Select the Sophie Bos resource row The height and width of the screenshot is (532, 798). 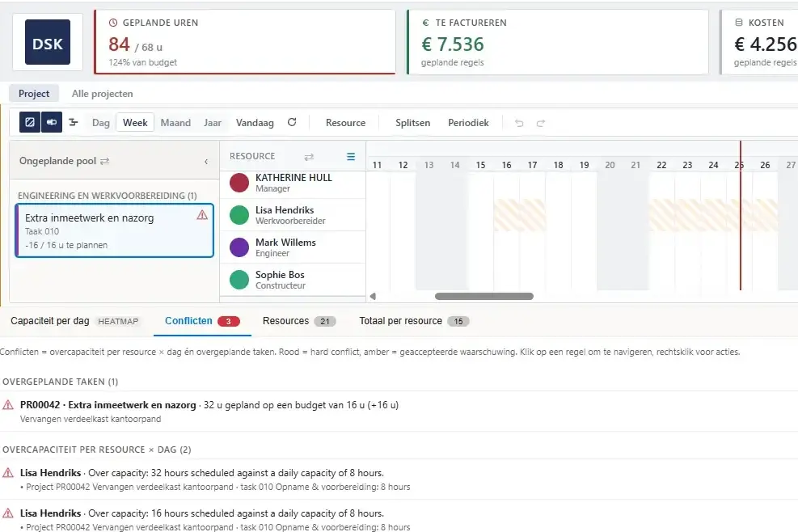point(293,280)
